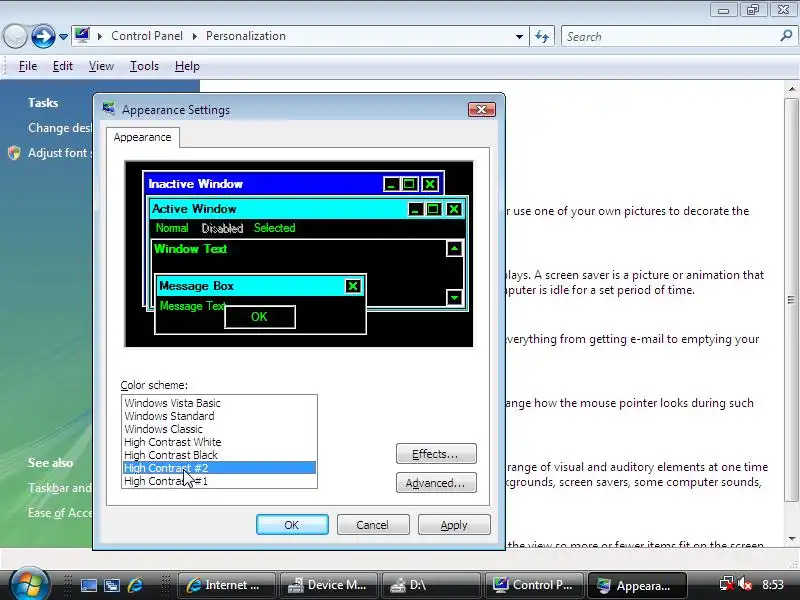Switch to Device Manager taskbar button
Viewport: 800px width, 600px height.
329,585
